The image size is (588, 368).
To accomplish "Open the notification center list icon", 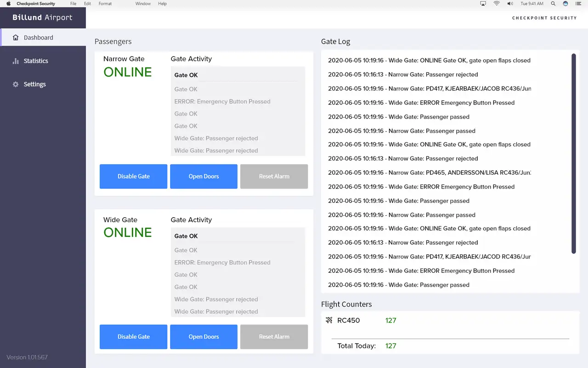I will (x=578, y=4).
